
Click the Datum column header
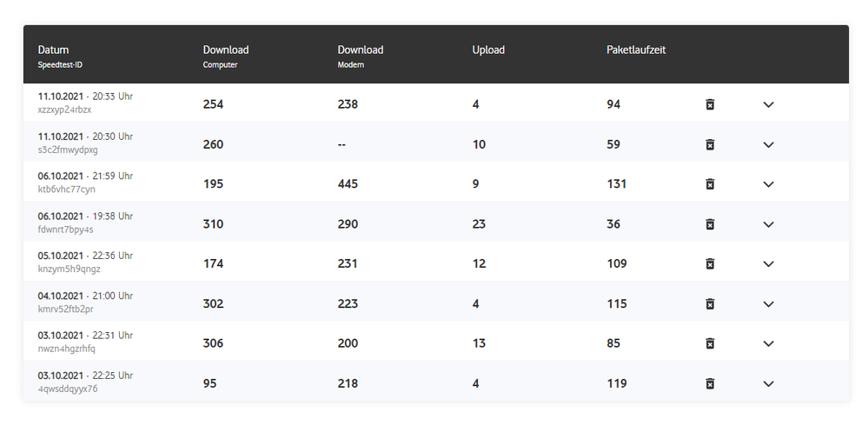(x=54, y=50)
